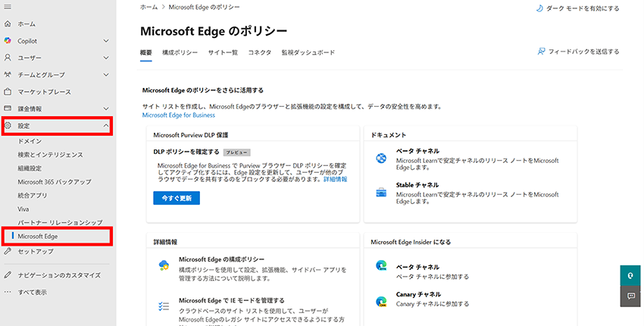
Task: Click the hamburger menu icon in sidebar
Action: 8,6
